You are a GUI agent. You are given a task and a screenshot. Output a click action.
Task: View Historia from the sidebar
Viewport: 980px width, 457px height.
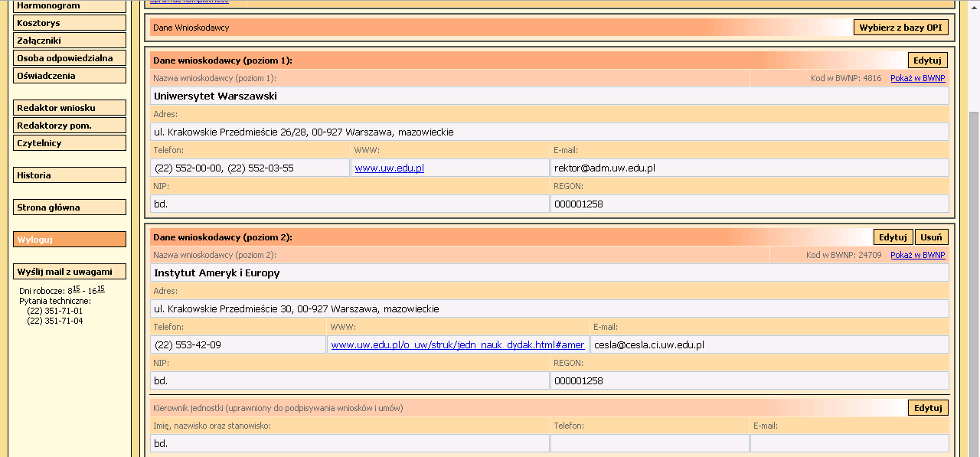(x=70, y=175)
